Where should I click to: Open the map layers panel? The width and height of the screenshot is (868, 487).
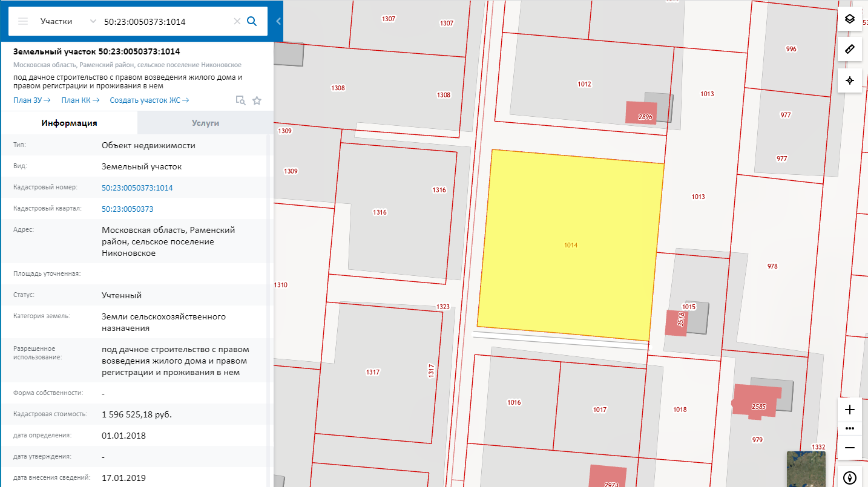tap(849, 19)
